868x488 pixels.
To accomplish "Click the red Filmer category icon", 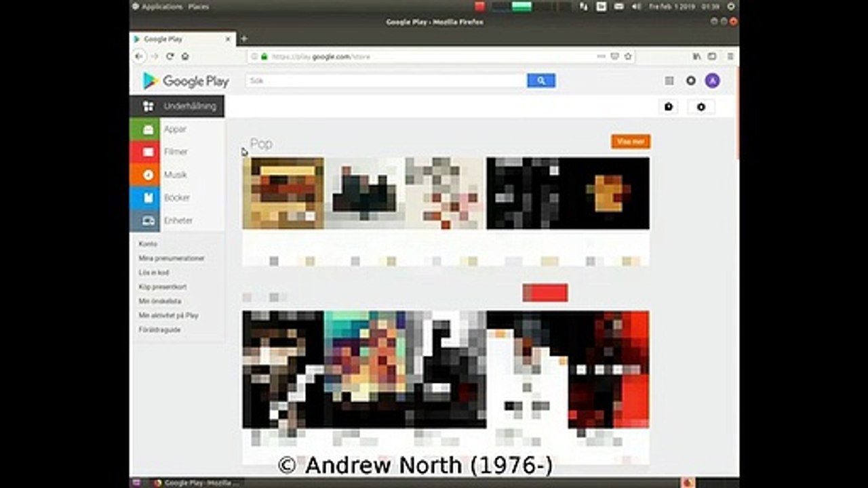I will [x=144, y=152].
